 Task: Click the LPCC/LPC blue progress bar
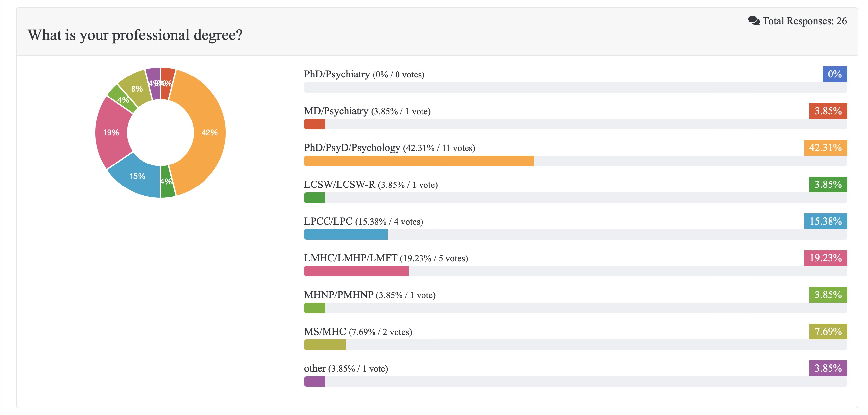[345, 235]
